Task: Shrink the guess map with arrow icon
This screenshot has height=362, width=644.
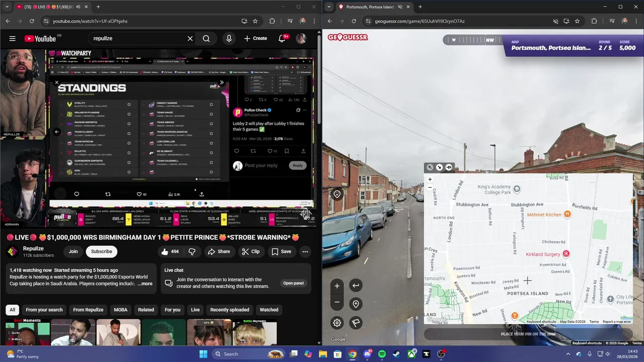Action: pyautogui.click(x=439, y=167)
